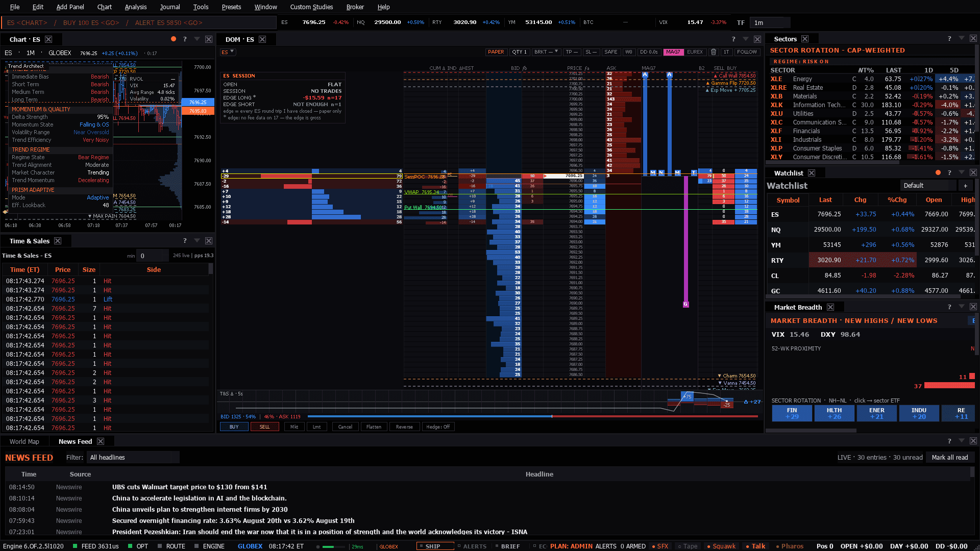Screen dimensions: 980x551
Task: Click the command line input field
Action: coord(139,22)
